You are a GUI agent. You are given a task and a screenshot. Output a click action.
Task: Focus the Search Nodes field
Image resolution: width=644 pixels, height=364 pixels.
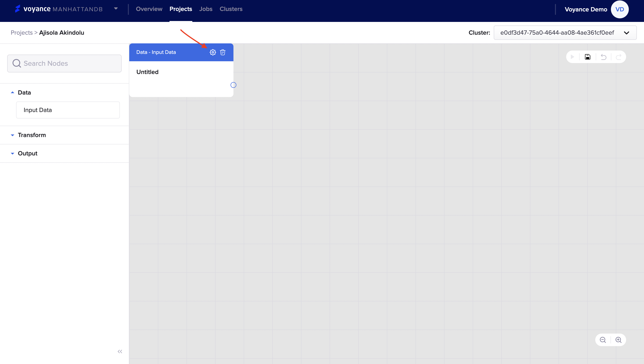64,63
